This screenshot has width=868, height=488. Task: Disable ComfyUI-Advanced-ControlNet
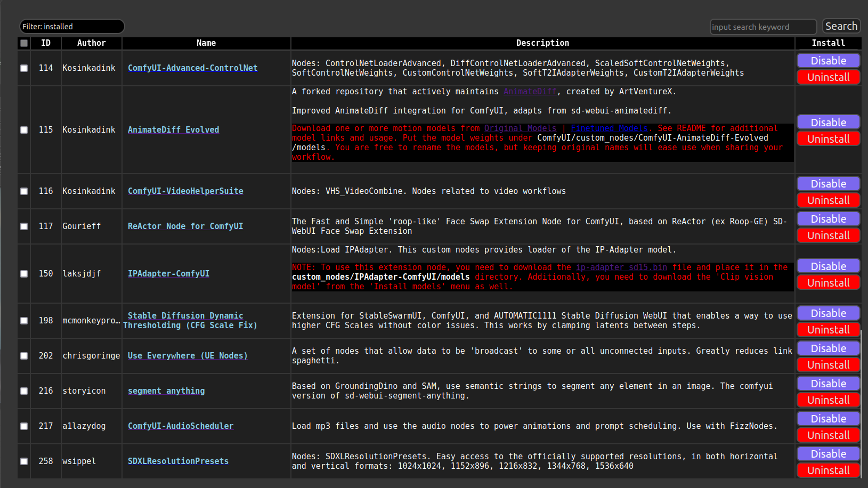point(829,61)
